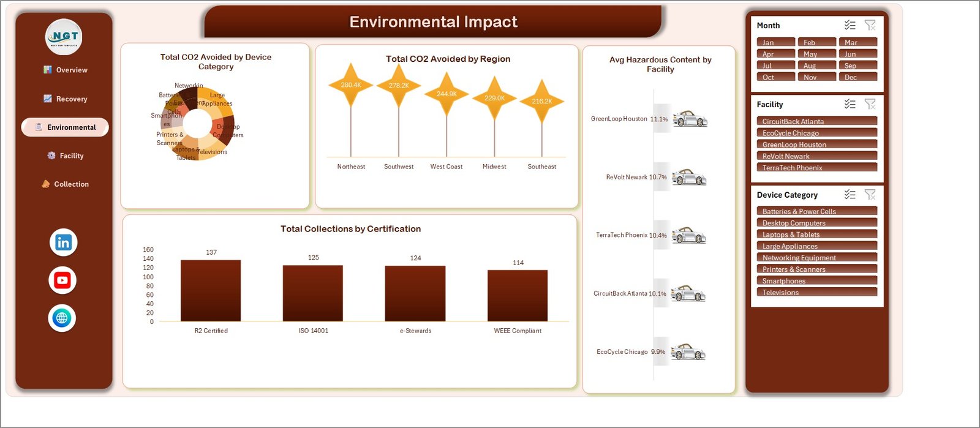The width and height of the screenshot is (980, 428).
Task: Select ReVolt Newark in Facility slicer
Action: tap(817, 156)
